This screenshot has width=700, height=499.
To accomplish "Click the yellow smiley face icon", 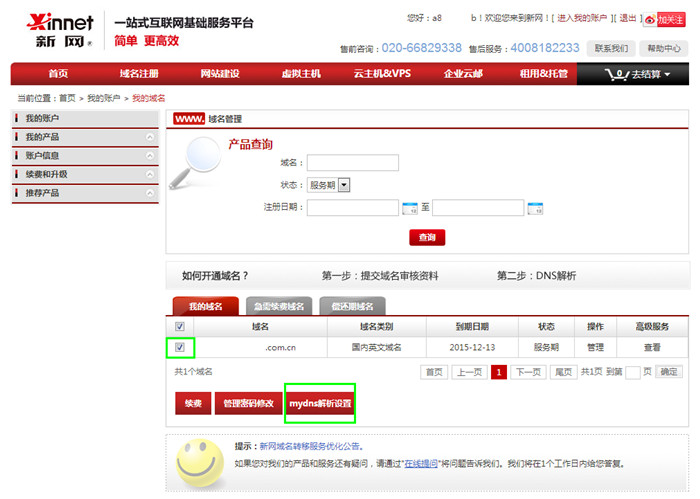I will point(199,461).
